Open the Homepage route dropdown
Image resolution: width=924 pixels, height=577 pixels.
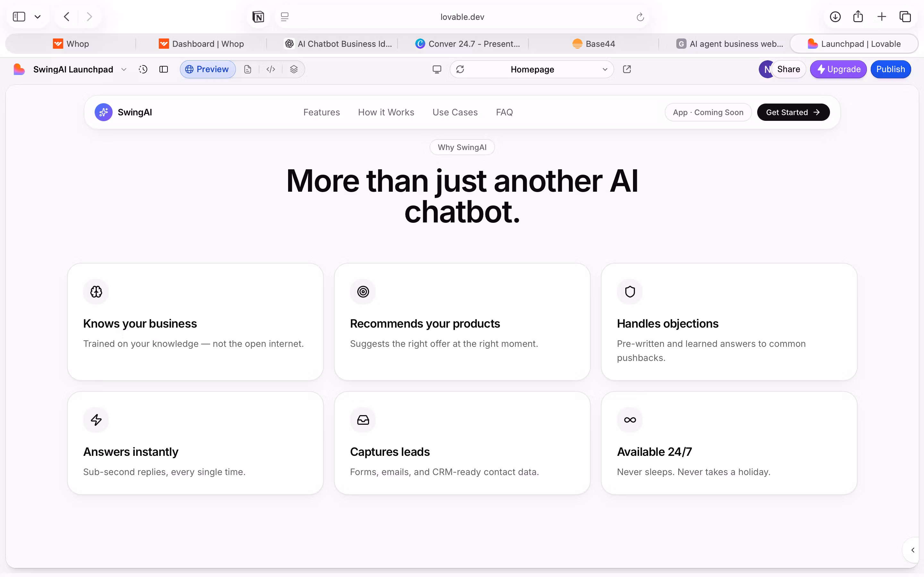point(605,70)
